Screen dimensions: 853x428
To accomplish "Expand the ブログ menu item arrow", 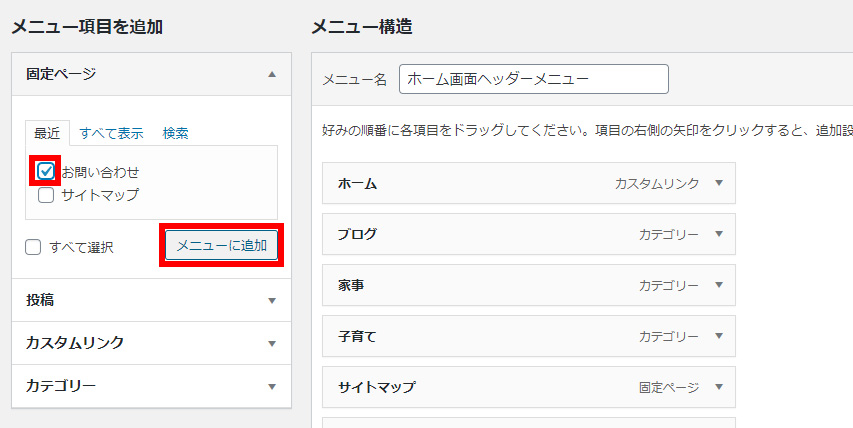I will tap(718, 235).
